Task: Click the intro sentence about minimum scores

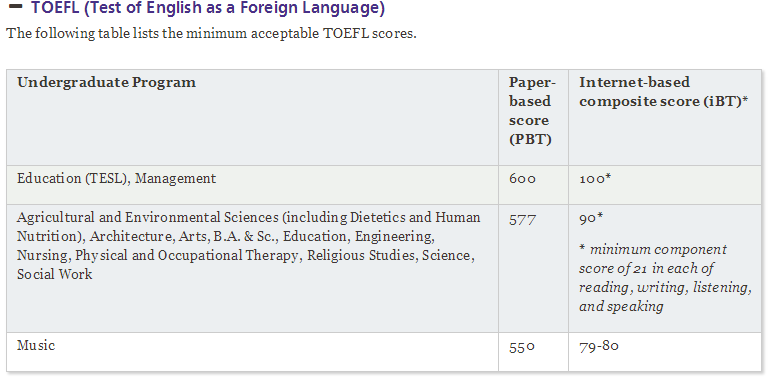Action: click(211, 34)
